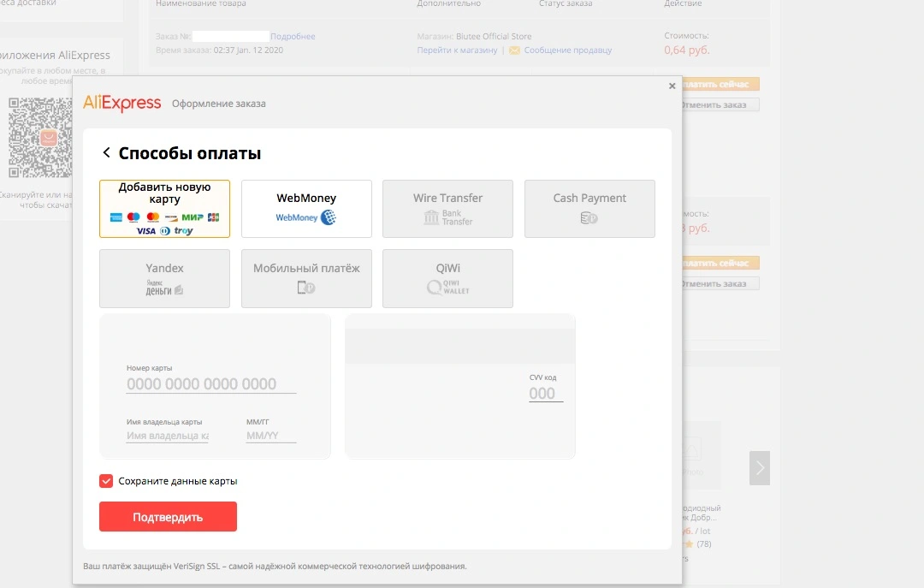Choose Cash Payment method
Viewport: 924px width, 588px height.
589,209
